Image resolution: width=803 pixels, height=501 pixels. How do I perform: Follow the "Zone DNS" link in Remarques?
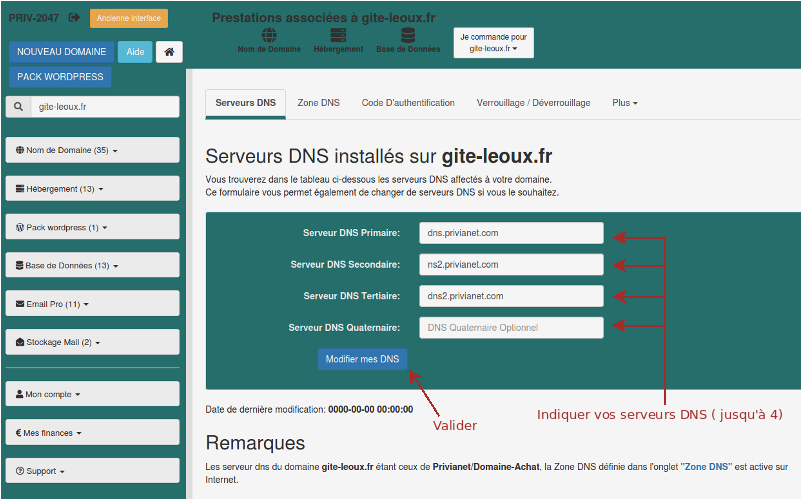coord(706,467)
